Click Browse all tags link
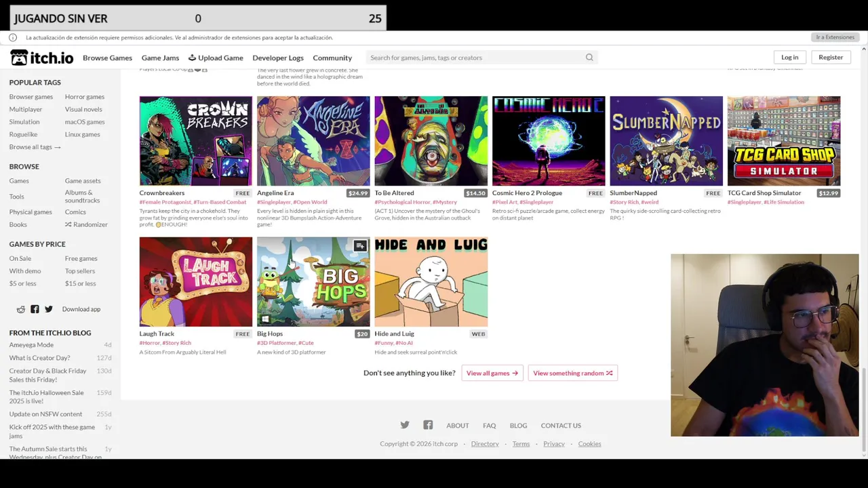Screen dimensions: 868x488 click(x=35, y=147)
